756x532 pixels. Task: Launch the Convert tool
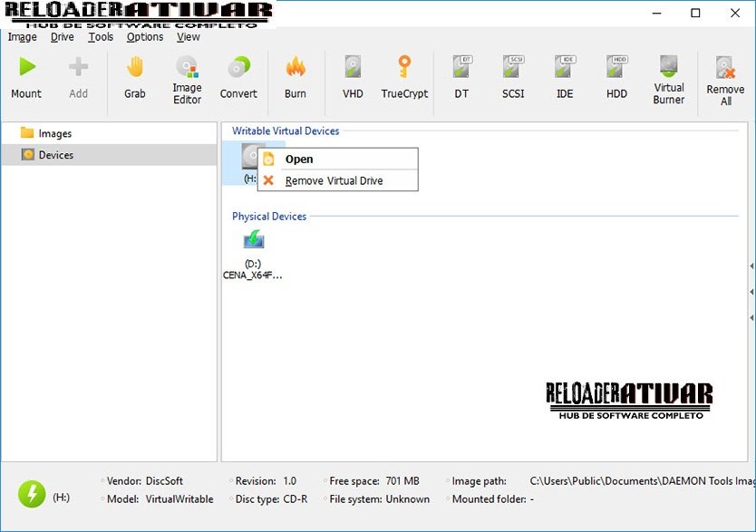pos(238,67)
